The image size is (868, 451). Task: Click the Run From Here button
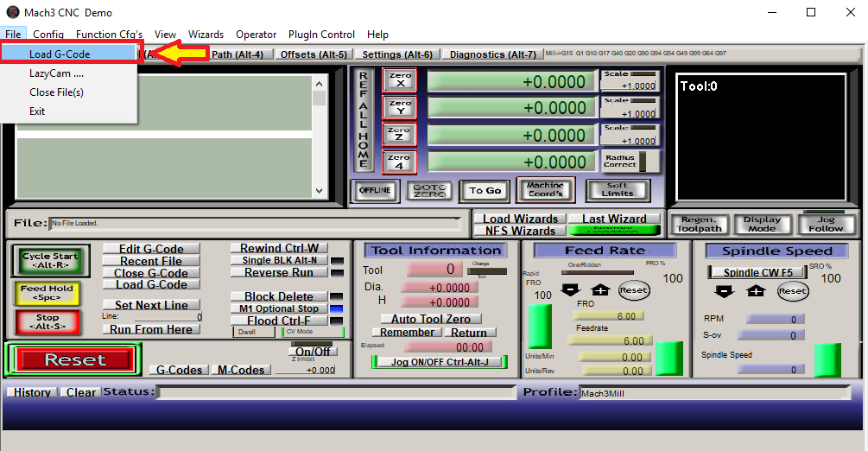[x=151, y=329]
